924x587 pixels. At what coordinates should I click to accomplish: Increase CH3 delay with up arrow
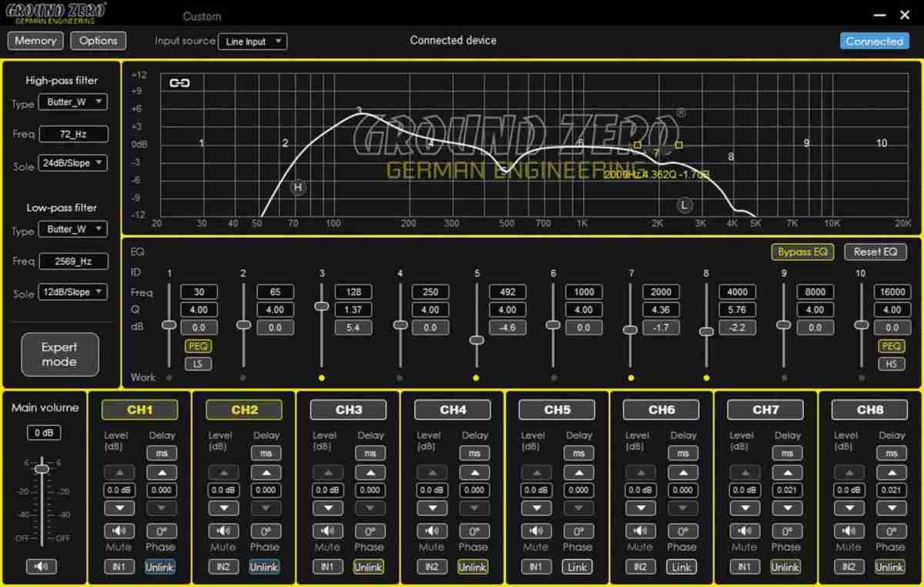point(370,472)
